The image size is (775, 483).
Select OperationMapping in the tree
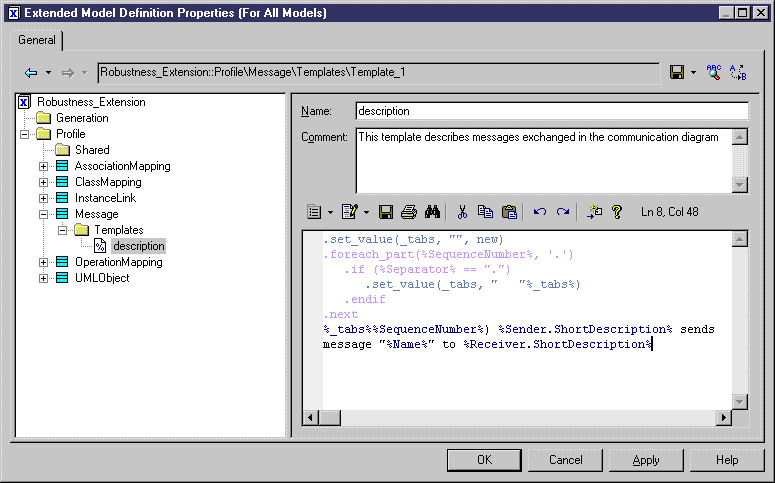tap(119, 262)
